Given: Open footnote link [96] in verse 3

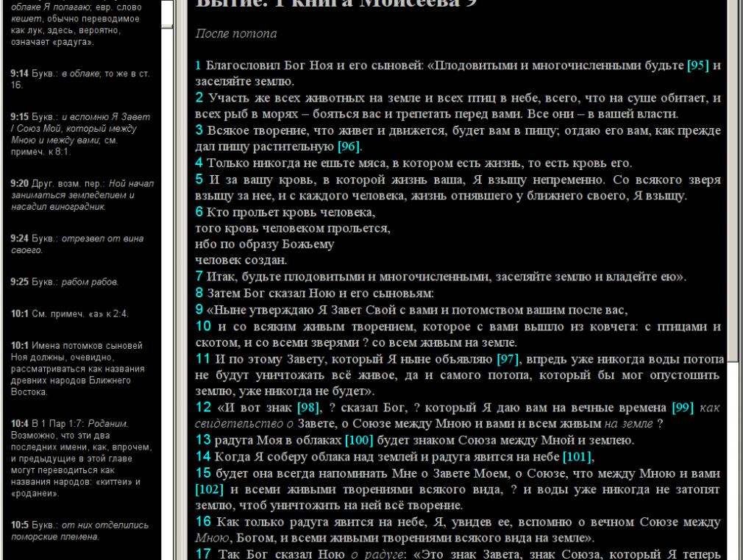Looking at the screenshot, I should 349,146.
